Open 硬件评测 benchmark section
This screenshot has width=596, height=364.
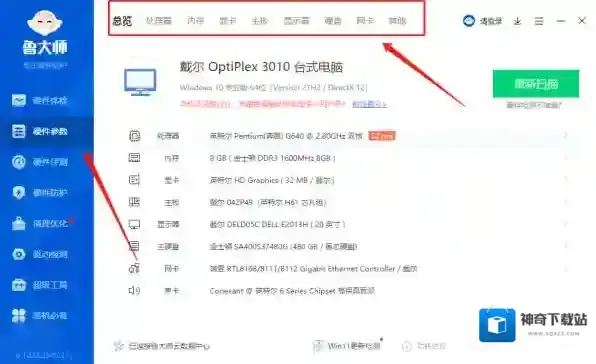tap(40, 162)
